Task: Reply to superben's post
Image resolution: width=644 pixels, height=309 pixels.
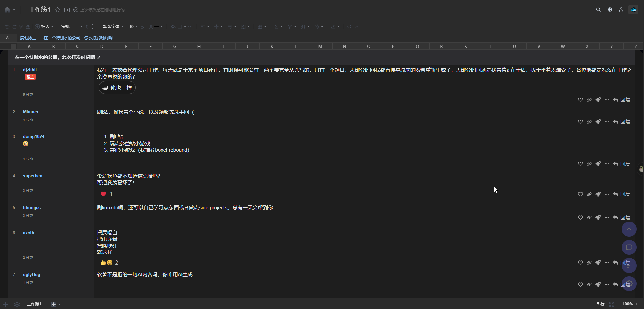Action: [622, 194]
